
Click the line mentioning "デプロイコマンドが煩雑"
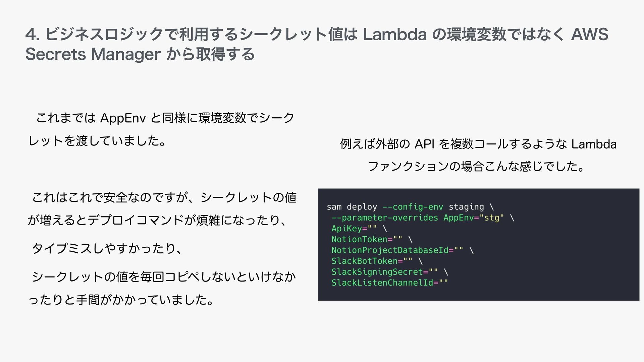click(158, 220)
